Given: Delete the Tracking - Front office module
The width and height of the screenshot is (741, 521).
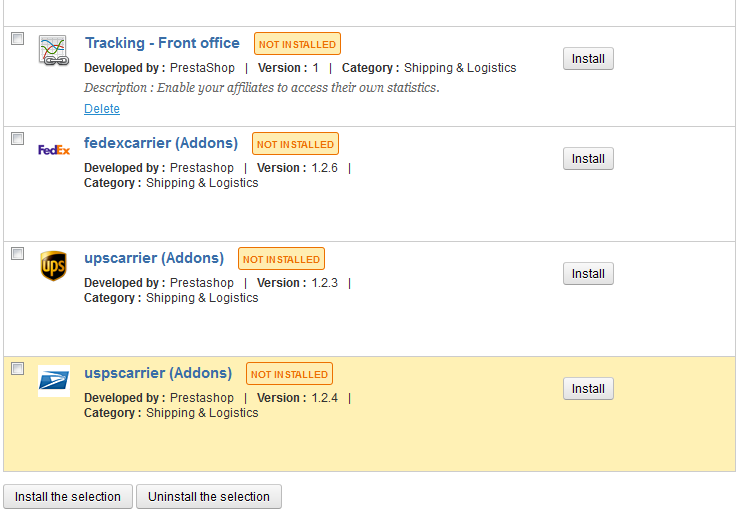Looking at the screenshot, I should [102, 109].
